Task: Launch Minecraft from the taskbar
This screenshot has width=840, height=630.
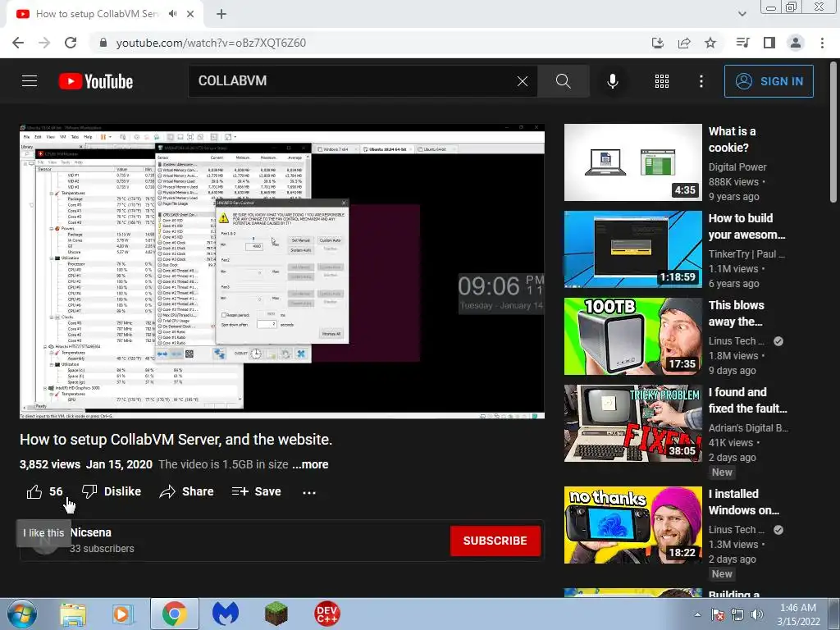Action: (276, 614)
